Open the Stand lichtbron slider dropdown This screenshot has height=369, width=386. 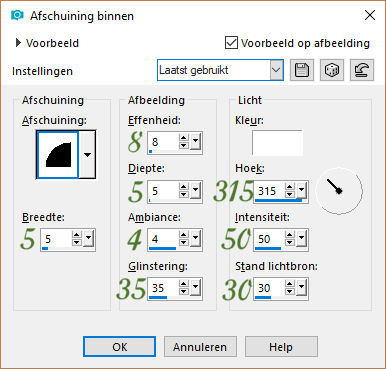click(x=302, y=288)
